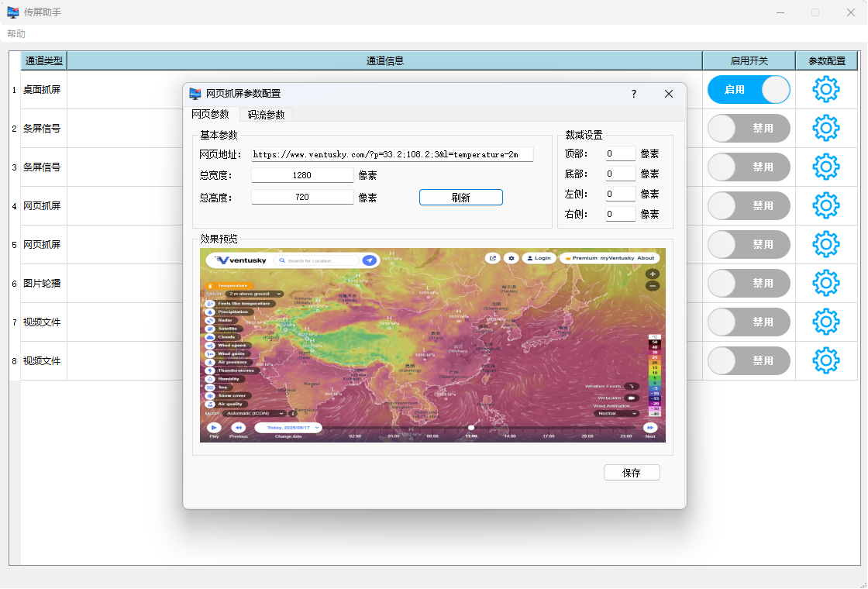The height and width of the screenshot is (589, 868).
Task: Click the 刷新 refresh button
Action: (460, 198)
